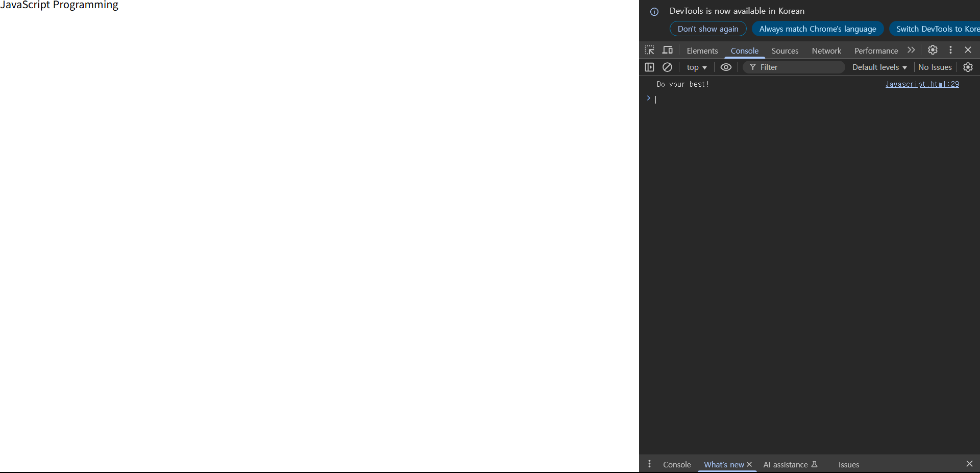
Task: Focus the console Filter field
Action: point(794,67)
